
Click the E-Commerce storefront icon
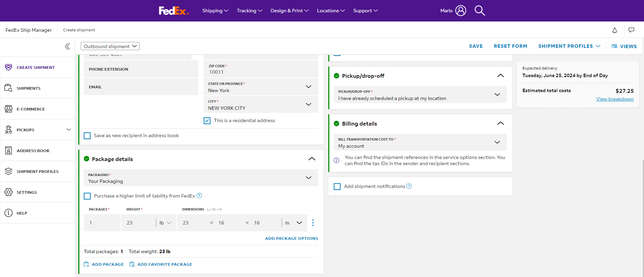pos(9,109)
